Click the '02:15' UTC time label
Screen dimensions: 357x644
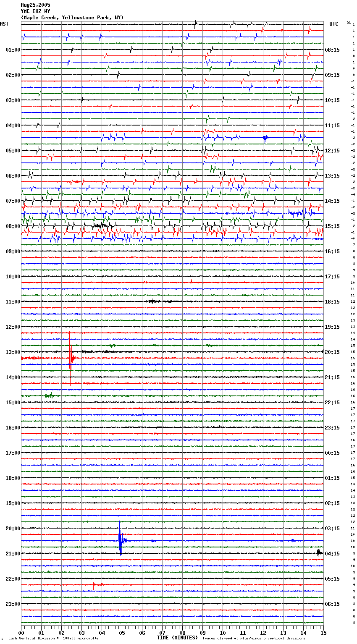coord(332,503)
